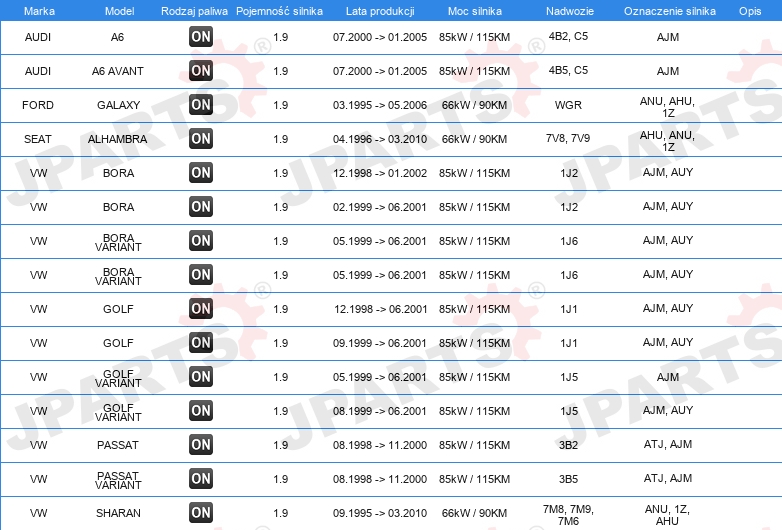
Task: Select body code 7V8, 7V9
Action: point(568,138)
